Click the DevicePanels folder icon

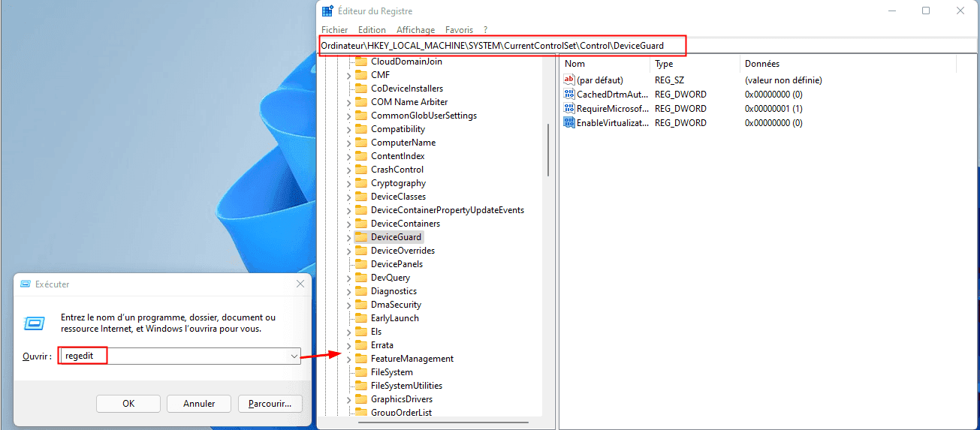[x=360, y=264]
